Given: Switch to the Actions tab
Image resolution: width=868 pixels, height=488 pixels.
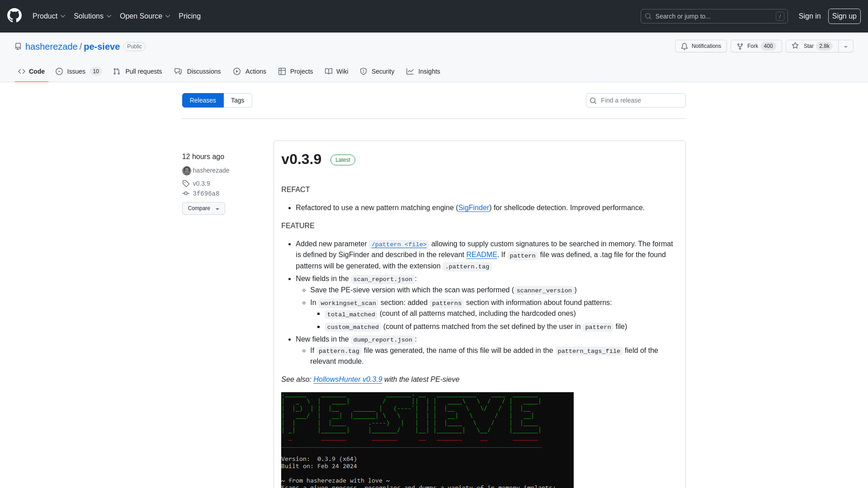Looking at the screenshot, I should point(250,71).
